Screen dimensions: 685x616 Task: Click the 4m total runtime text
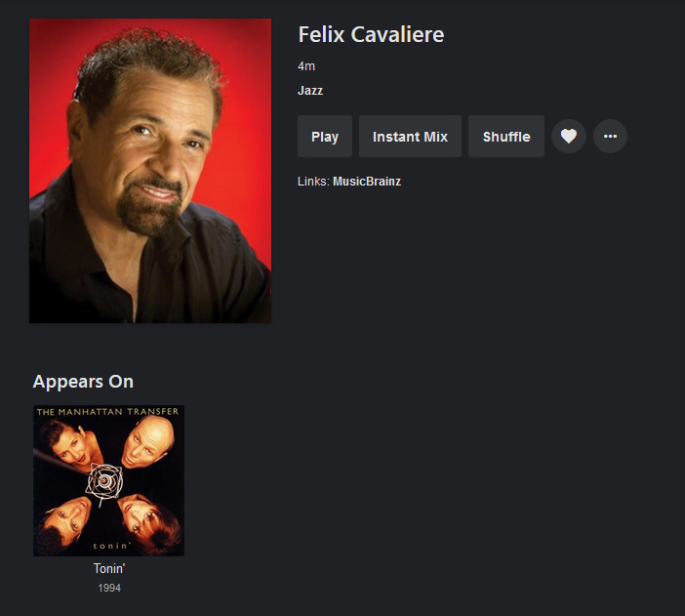pos(306,66)
